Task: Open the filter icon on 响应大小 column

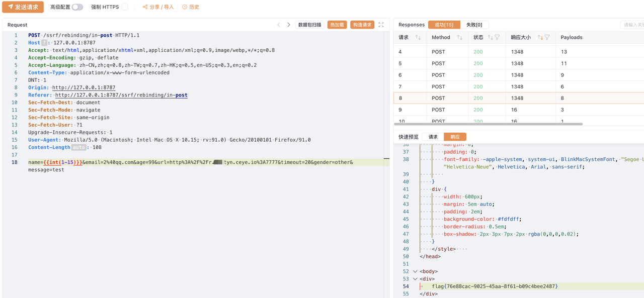Action: point(547,37)
